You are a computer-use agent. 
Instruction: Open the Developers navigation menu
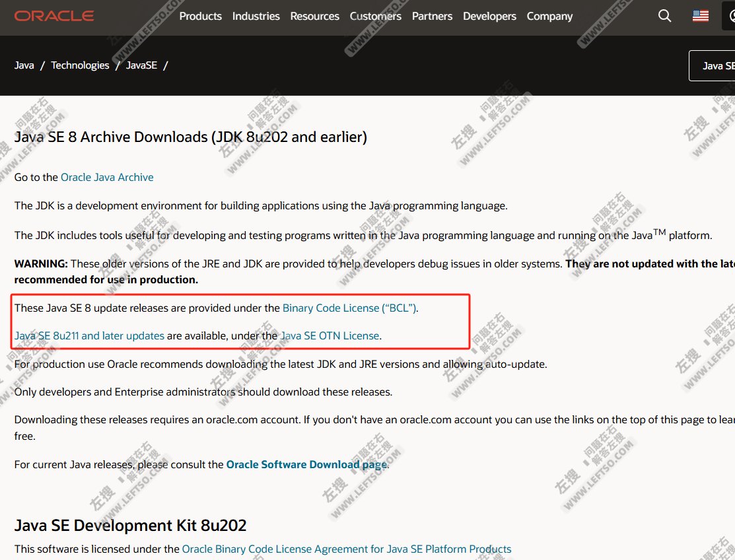pos(489,16)
